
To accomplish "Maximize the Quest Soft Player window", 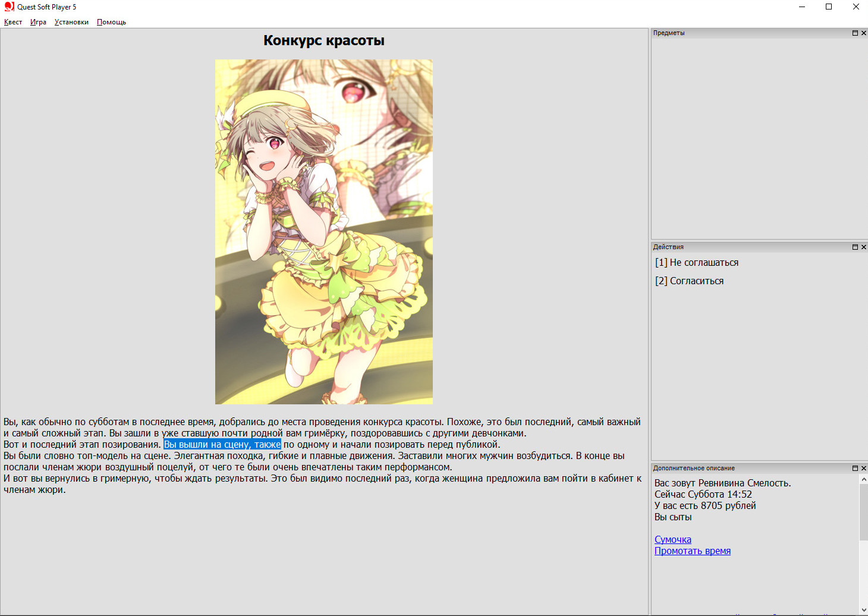I will [x=829, y=7].
